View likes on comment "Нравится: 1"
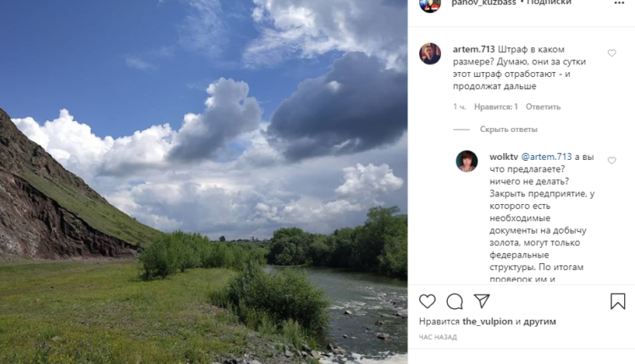Image resolution: width=635 pixels, height=364 pixels. (495, 108)
